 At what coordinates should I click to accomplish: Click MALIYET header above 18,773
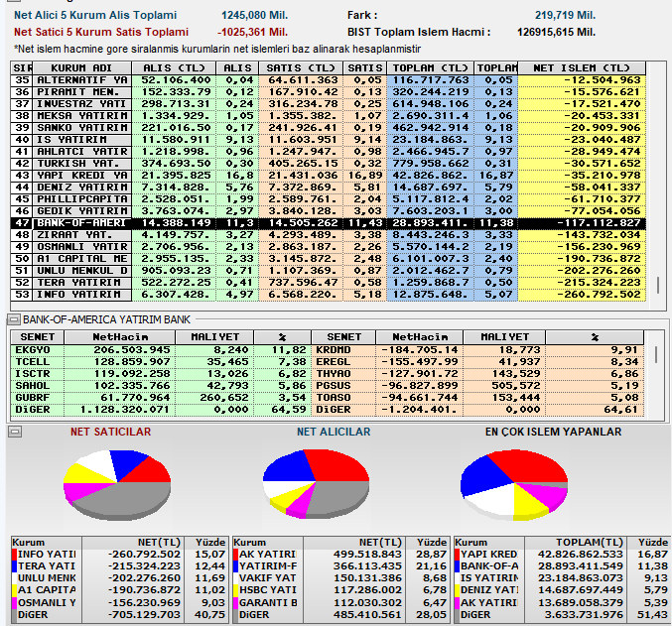pos(504,336)
